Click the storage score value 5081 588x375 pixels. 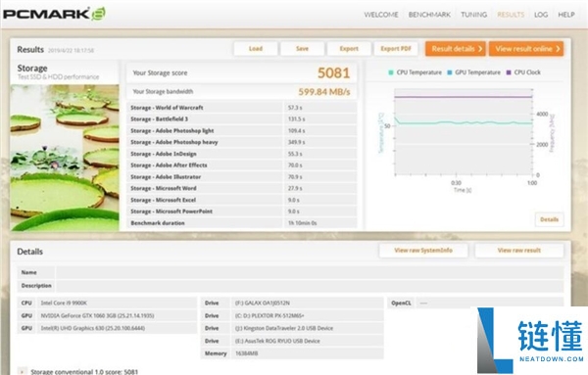pos(333,72)
